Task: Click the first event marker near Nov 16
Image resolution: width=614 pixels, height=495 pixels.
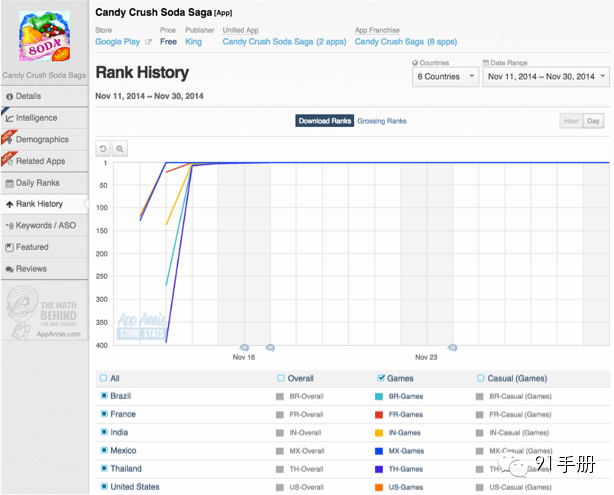Action: click(x=244, y=347)
